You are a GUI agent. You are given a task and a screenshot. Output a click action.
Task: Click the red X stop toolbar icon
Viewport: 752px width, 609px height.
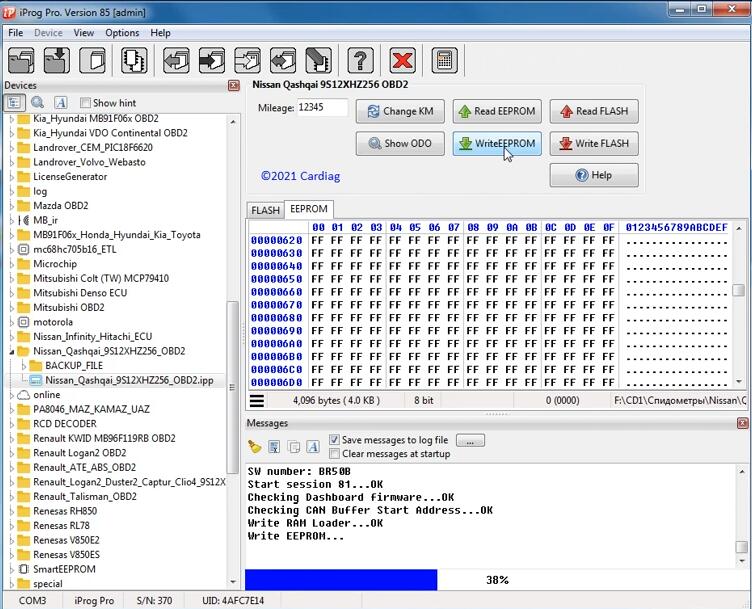(402, 60)
